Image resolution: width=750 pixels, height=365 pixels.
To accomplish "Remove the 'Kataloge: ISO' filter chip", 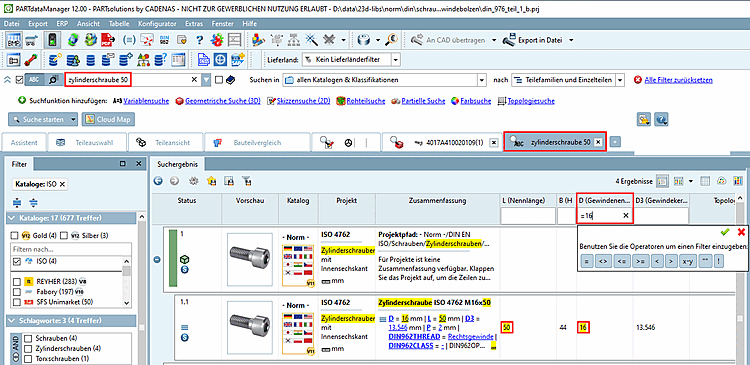I will click(62, 184).
